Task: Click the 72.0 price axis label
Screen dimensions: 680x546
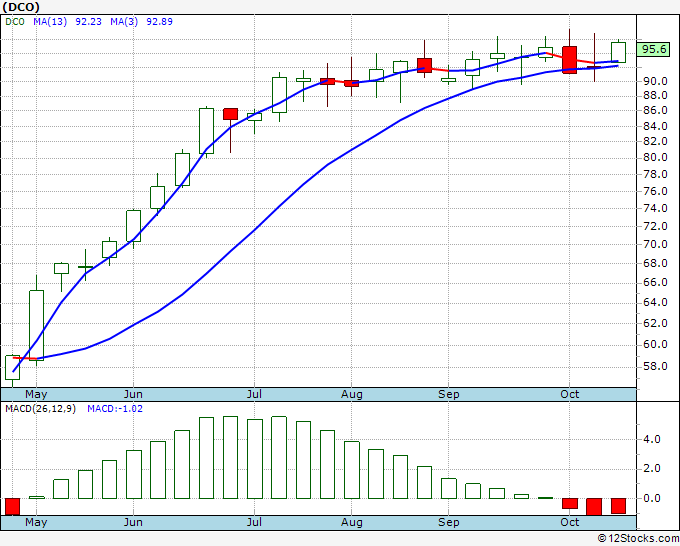Action: point(655,226)
